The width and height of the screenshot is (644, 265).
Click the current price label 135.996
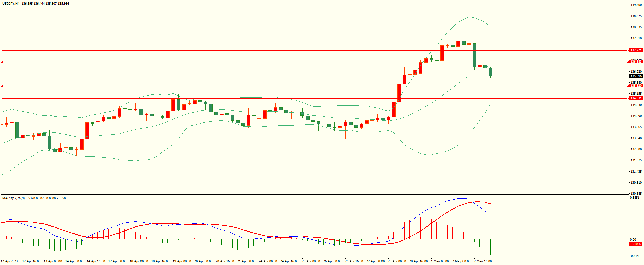coord(636,76)
